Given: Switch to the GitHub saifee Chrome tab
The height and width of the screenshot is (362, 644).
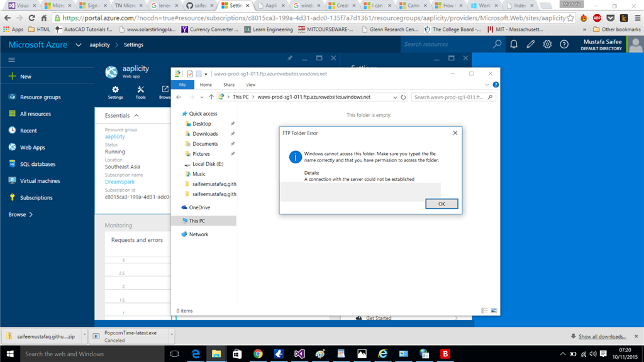Looking at the screenshot, I should [x=200, y=5].
